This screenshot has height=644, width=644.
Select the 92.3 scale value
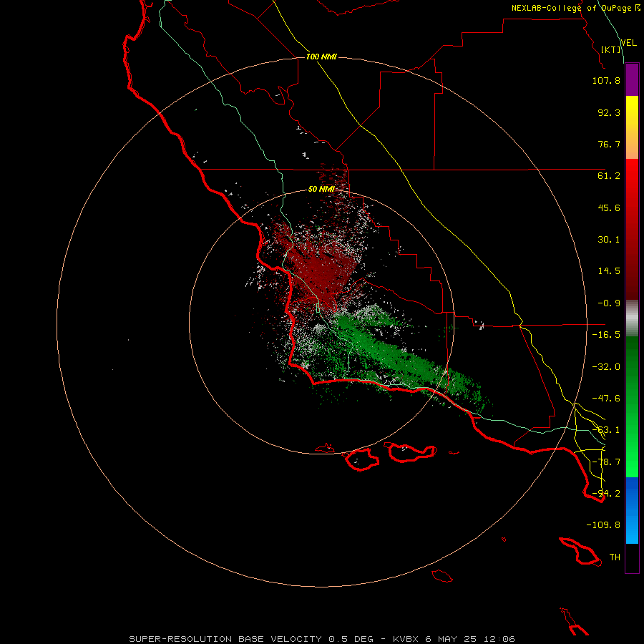(x=609, y=112)
